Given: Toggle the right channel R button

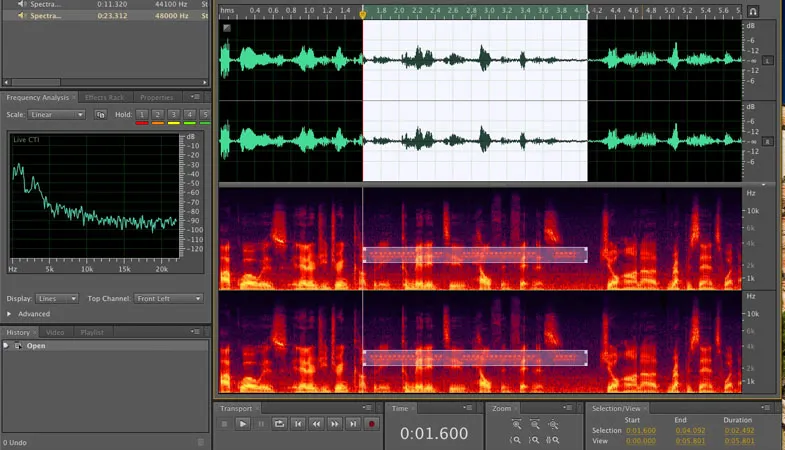Looking at the screenshot, I should [768, 142].
